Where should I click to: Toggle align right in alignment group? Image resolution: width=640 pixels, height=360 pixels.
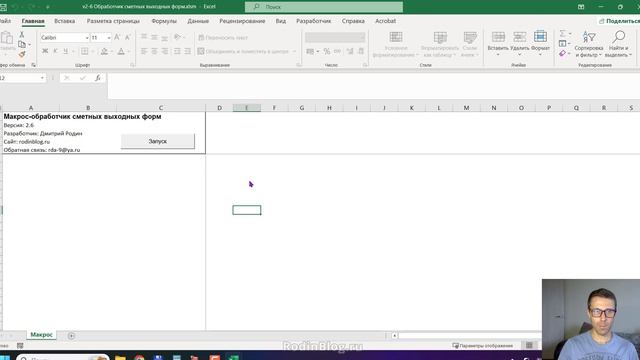[164, 51]
